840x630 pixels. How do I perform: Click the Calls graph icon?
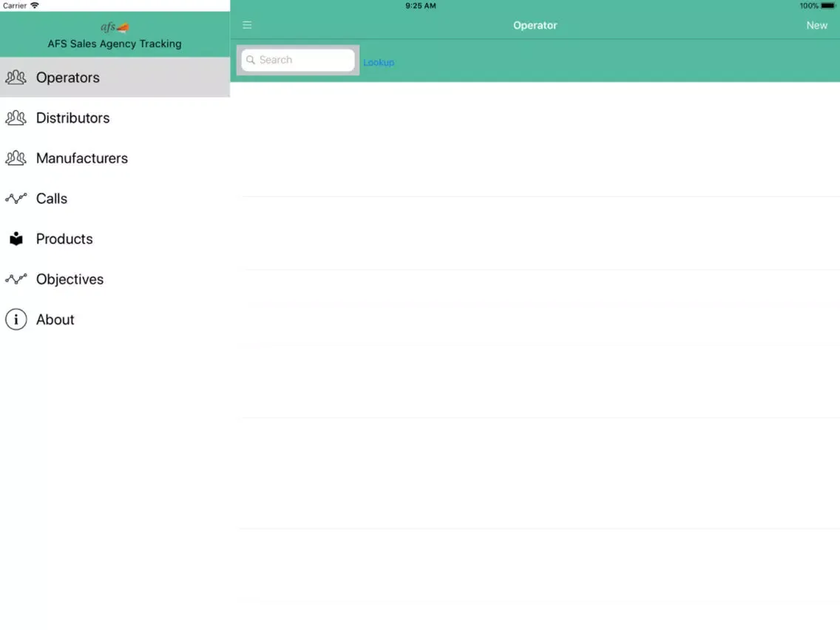coord(16,199)
